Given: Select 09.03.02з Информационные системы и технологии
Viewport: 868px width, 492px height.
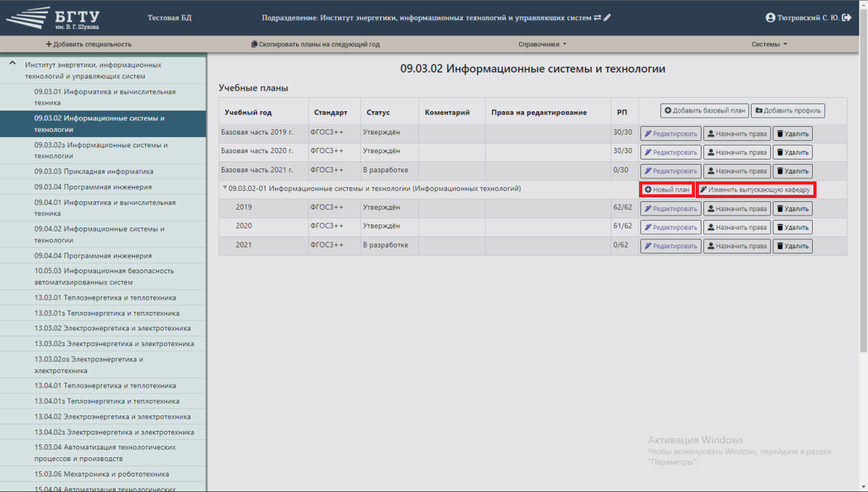Looking at the screenshot, I should point(103,150).
